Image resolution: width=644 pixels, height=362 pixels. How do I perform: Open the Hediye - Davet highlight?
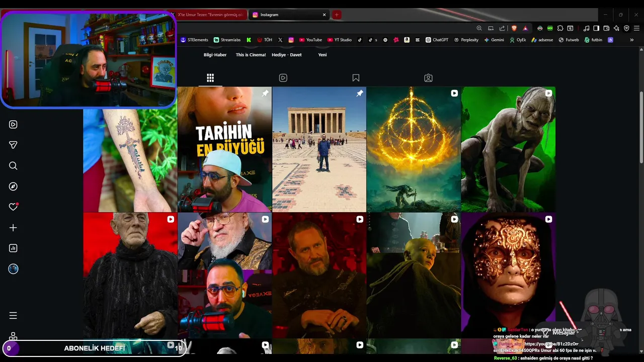[286, 54]
